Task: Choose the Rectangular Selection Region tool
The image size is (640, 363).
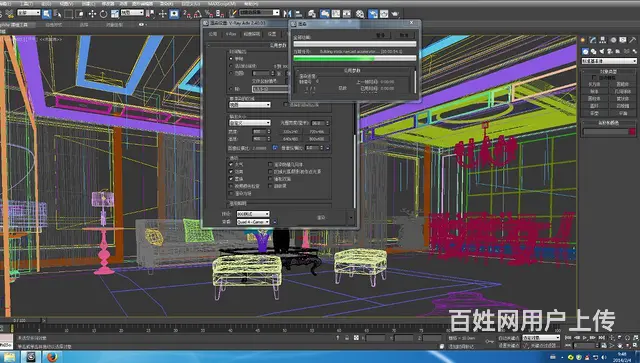Action: (x=69, y=14)
